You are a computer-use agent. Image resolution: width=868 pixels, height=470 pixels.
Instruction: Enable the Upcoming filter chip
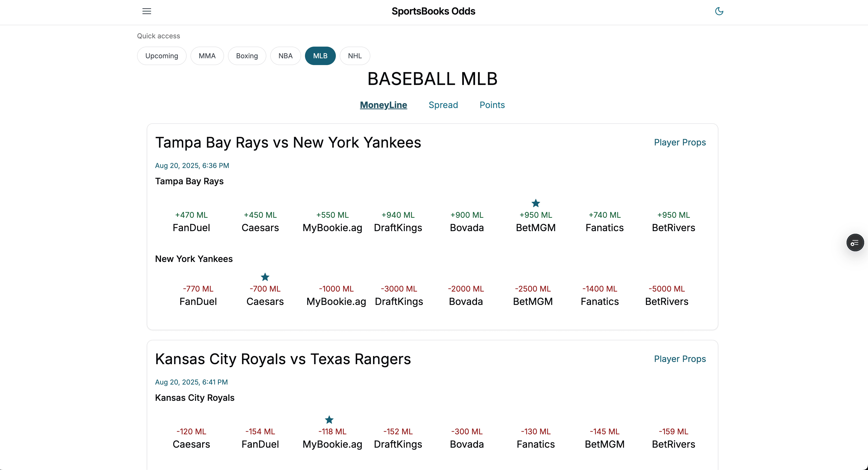pyautogui.click(x=161, y=56)
